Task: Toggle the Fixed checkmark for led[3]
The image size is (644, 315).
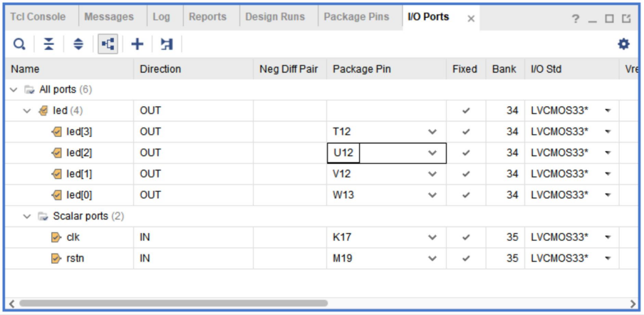Action: [465, 132]
